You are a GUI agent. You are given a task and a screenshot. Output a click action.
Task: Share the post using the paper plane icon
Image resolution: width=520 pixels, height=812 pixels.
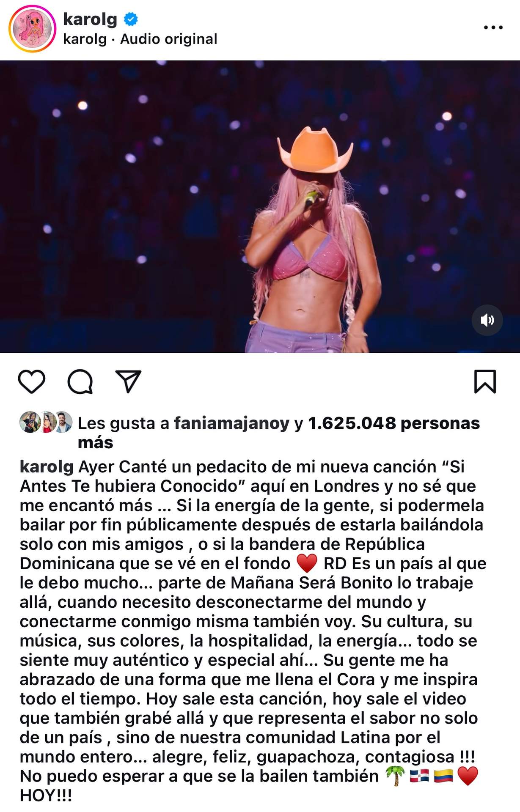coord(128,381)
